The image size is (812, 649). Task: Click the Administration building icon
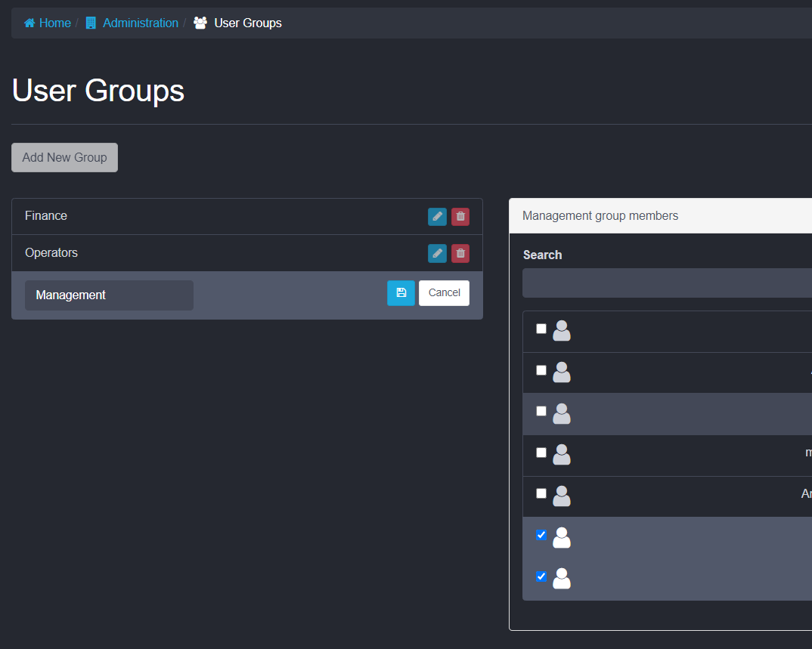coord(91,23)
